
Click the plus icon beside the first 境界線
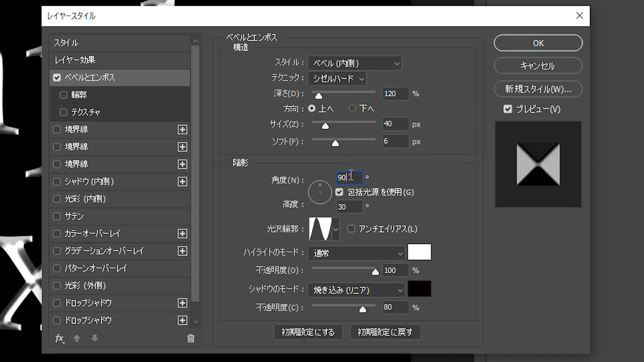pos(182,130)
